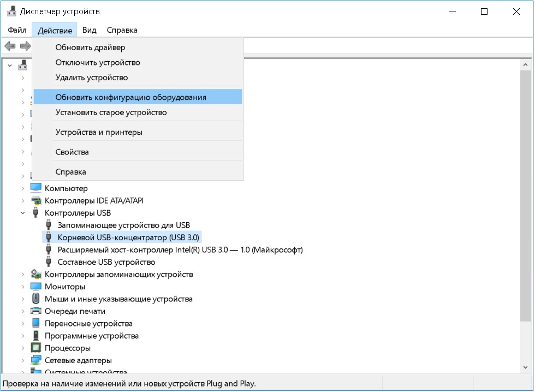The width and height of the screenshot is (535, 392).
Task: Select Корневой USB-концентратор (USB 3.0) device
Action: [129, 237]
